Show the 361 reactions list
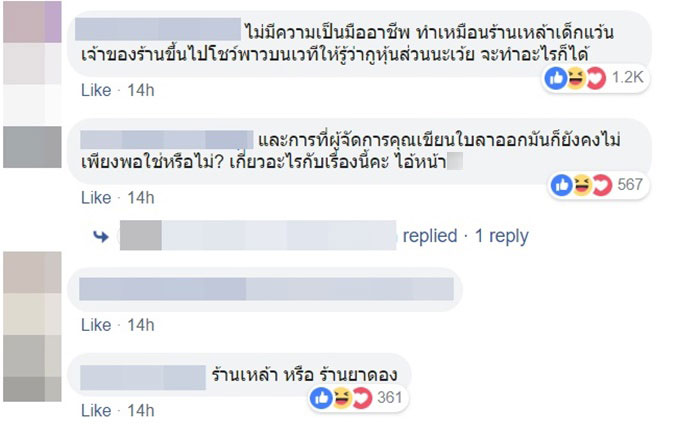 point(389,398)
